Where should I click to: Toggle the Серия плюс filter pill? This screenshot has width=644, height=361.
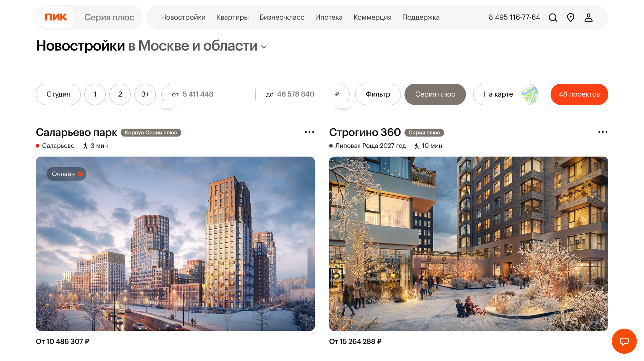435,94
